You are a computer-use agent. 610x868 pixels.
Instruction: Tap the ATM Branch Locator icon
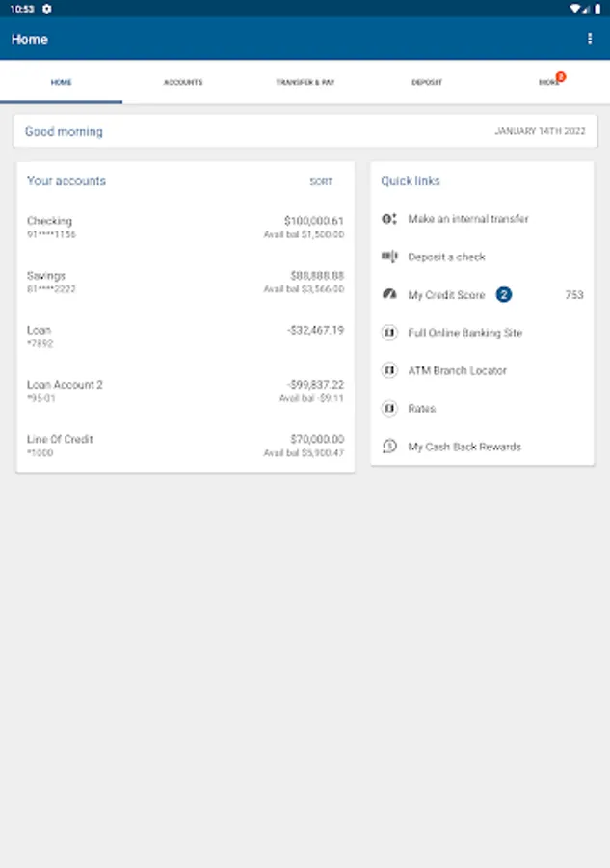389,370
